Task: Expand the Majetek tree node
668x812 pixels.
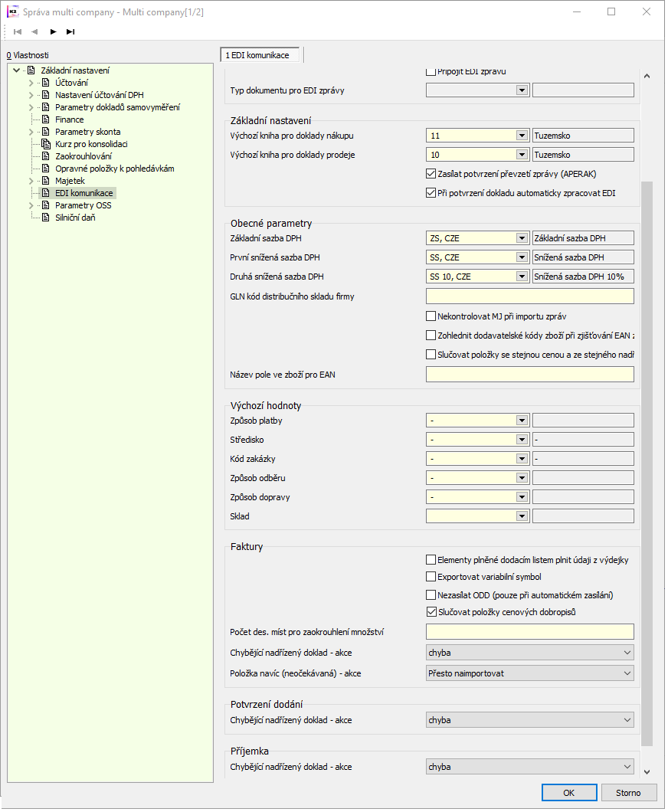Action: pos(31,181)
